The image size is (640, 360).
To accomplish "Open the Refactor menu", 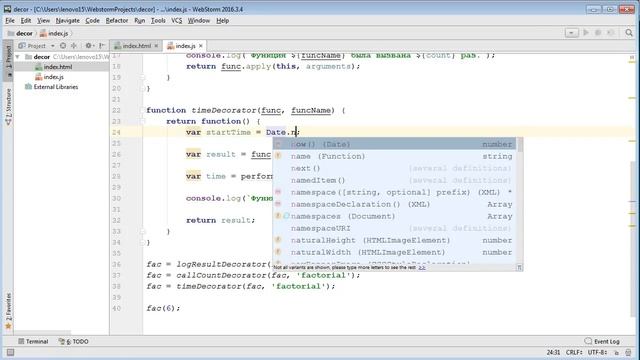I will pos(117,20).
